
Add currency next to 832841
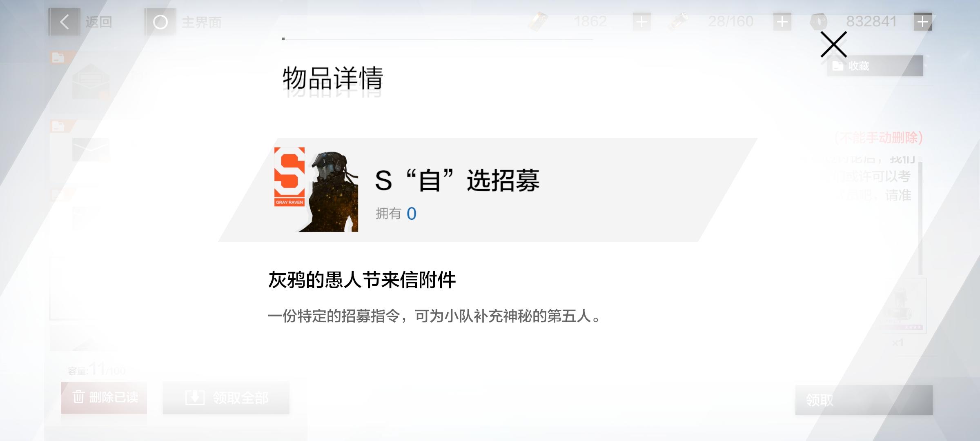(x=922, y=22)
